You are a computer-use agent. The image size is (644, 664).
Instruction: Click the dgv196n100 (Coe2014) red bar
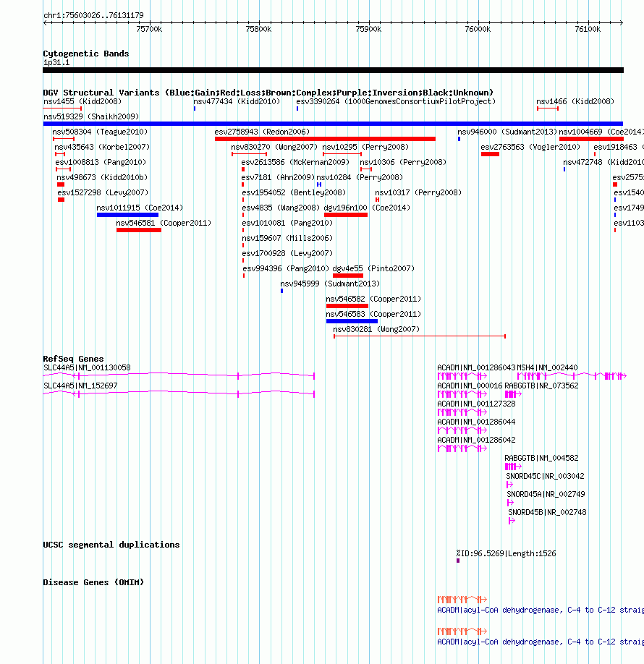pos(346,215)
